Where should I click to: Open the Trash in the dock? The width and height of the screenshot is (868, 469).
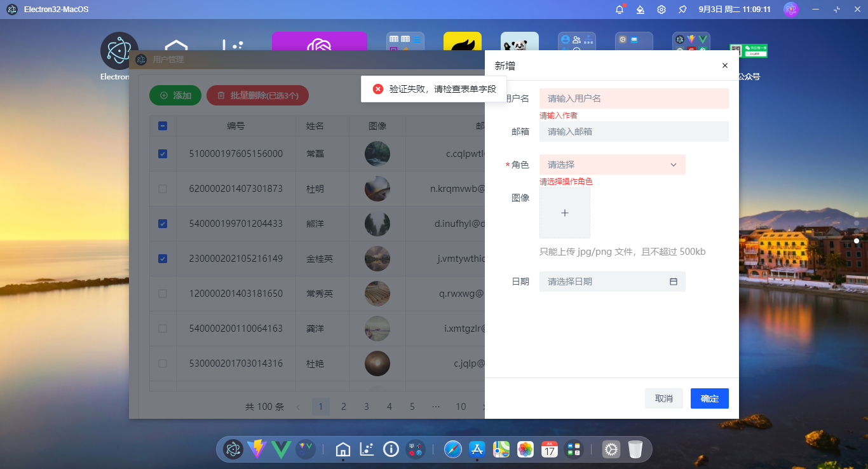[x=635, y=449]
